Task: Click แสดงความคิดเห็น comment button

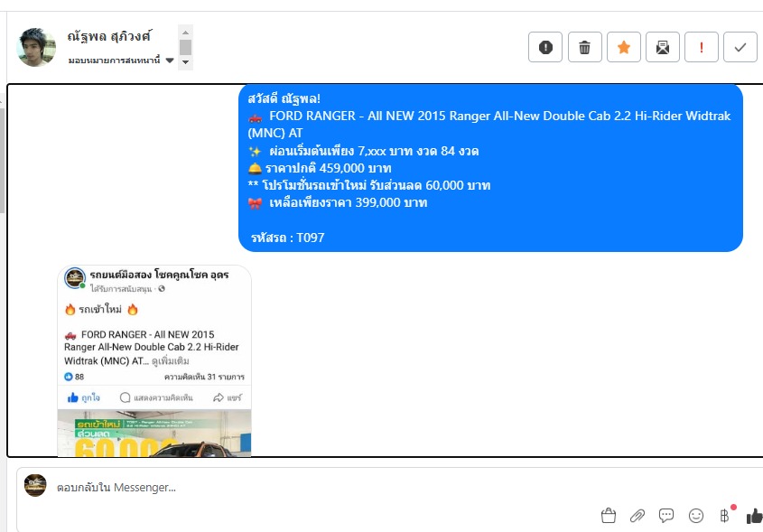Action: click(x=156, y=397)
